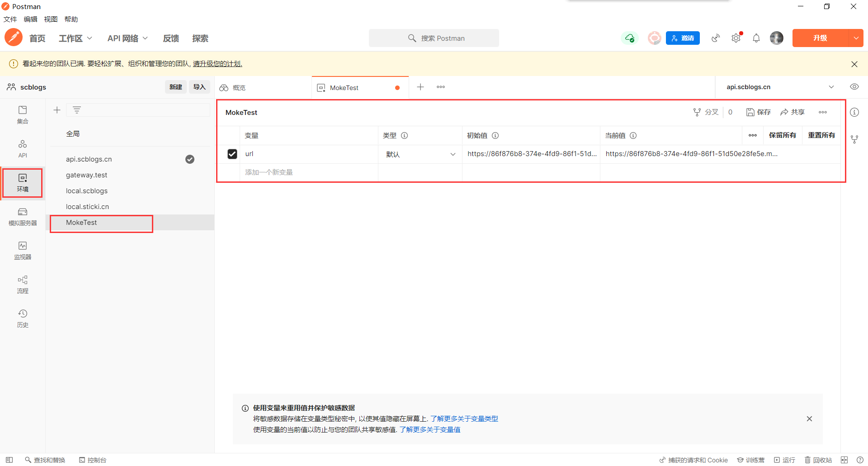Screen dimensions: 868x466
Task: Go to Home (首页)
Action: pos(38,38)
